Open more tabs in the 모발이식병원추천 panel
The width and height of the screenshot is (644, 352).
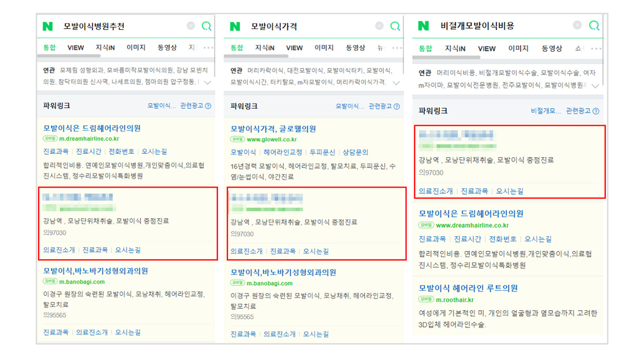click(x=208, y=48)
